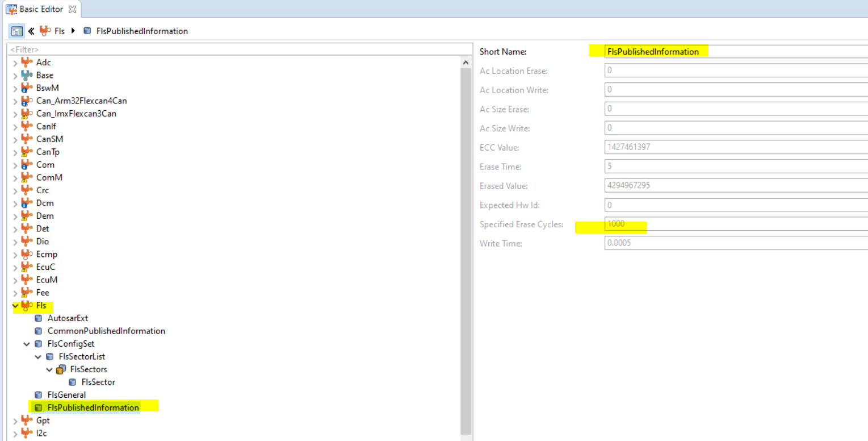
Task: Click the tree vertical scrollbar thumb
Action: tap(466, 252)
